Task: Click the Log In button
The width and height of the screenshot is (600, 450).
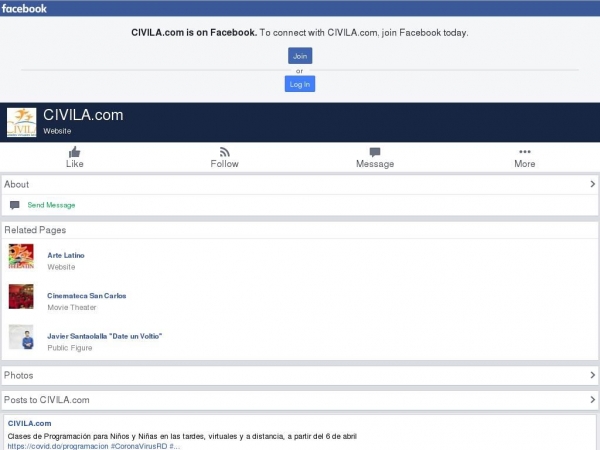Action: coord(300,84)
